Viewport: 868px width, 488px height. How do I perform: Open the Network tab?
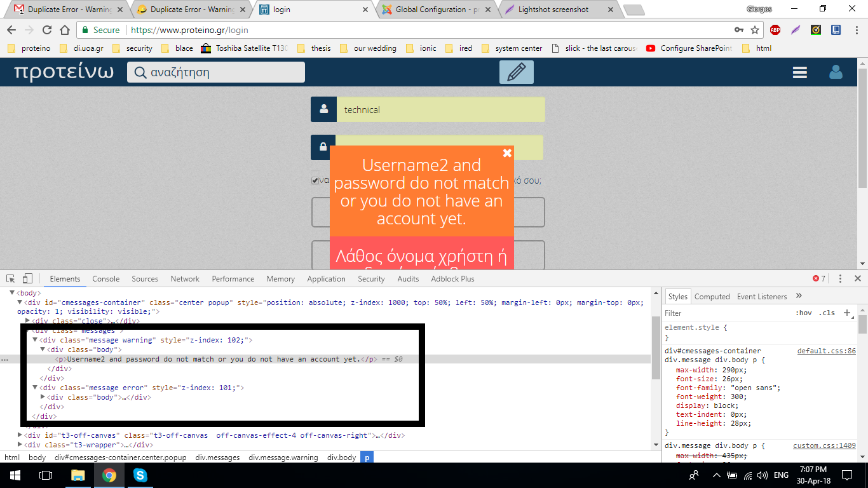coord(185,278)
